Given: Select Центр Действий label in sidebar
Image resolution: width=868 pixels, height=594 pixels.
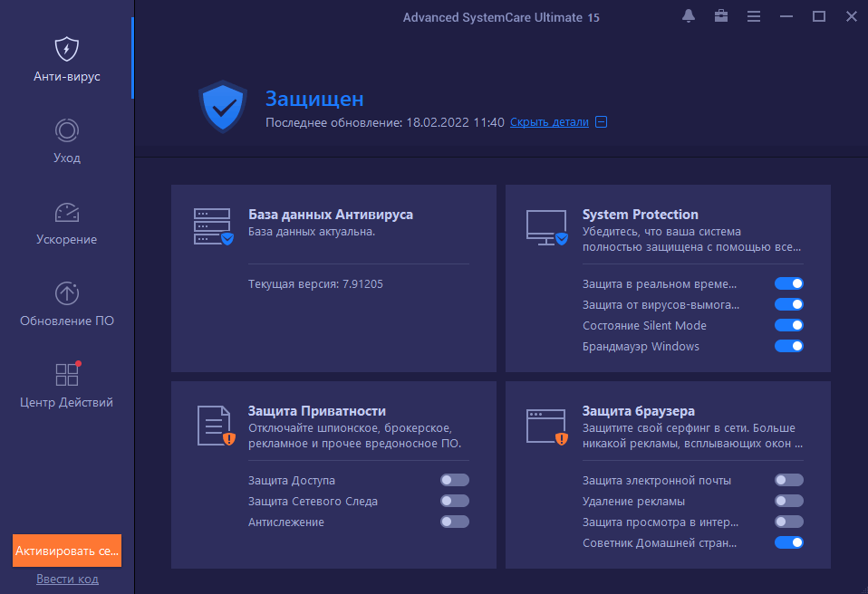Looking at the screenshot, I should coord(66,402).
